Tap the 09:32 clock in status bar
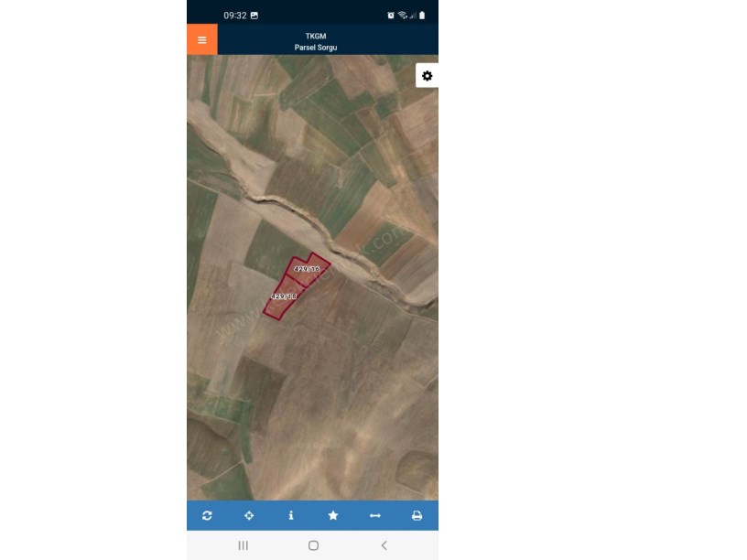747x560 pixels. (x=235, y=16)
